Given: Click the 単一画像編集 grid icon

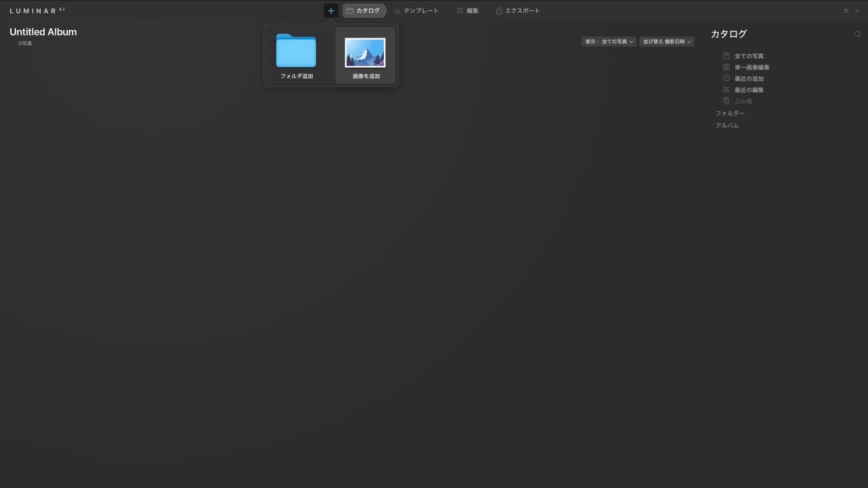Looking at the screenshot, I should click(x=726, y=67).
